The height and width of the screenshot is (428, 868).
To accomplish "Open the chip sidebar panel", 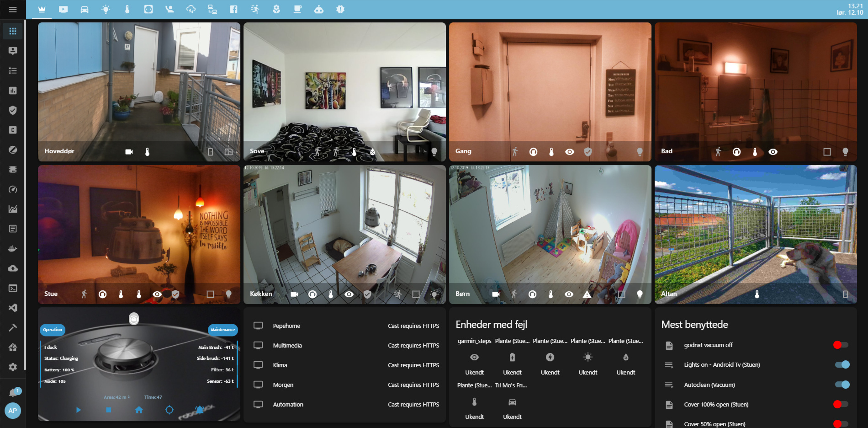I will (x=13, y=170).
